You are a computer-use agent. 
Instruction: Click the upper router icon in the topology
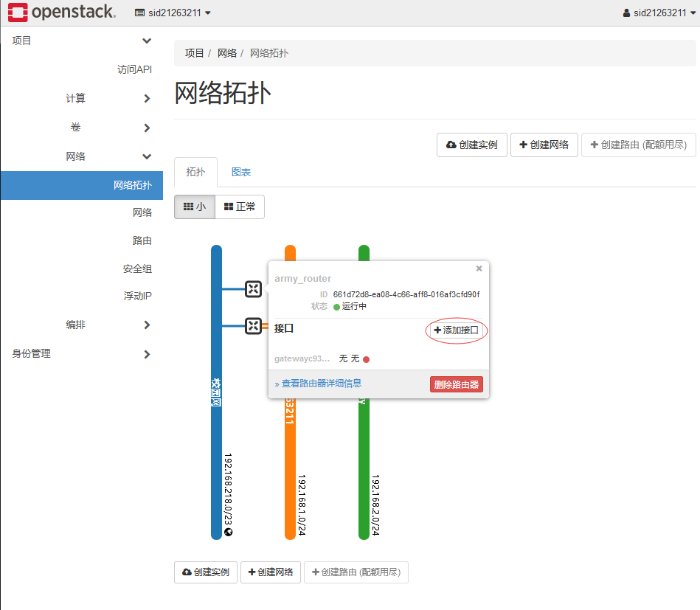coord(253,289)
